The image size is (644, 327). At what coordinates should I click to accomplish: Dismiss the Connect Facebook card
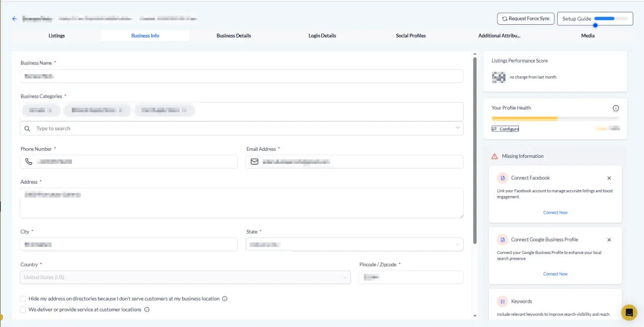coord(609,178)
